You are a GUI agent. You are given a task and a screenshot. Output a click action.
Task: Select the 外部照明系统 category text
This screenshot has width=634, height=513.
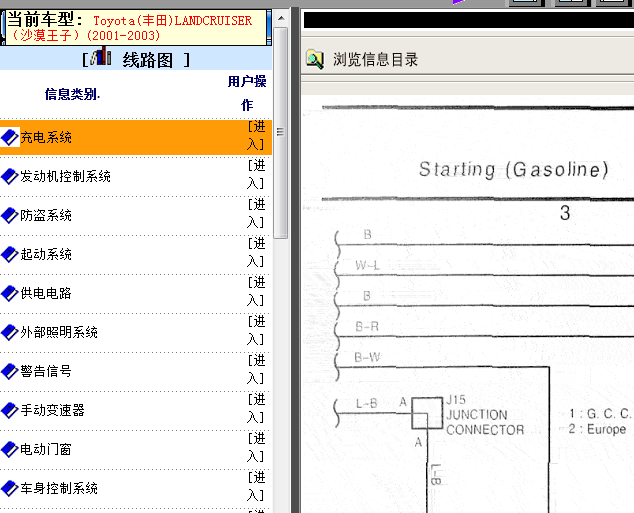[x=59, y=332]
